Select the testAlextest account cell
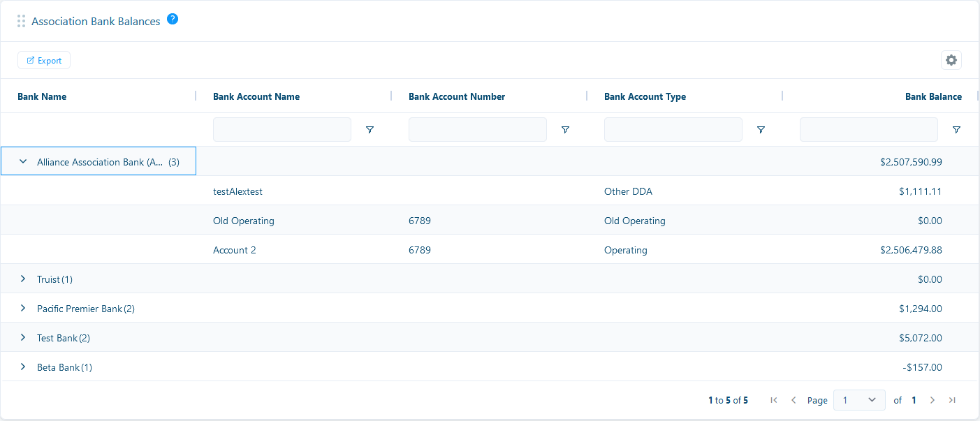Screen dimensions: 980x421 237,191
